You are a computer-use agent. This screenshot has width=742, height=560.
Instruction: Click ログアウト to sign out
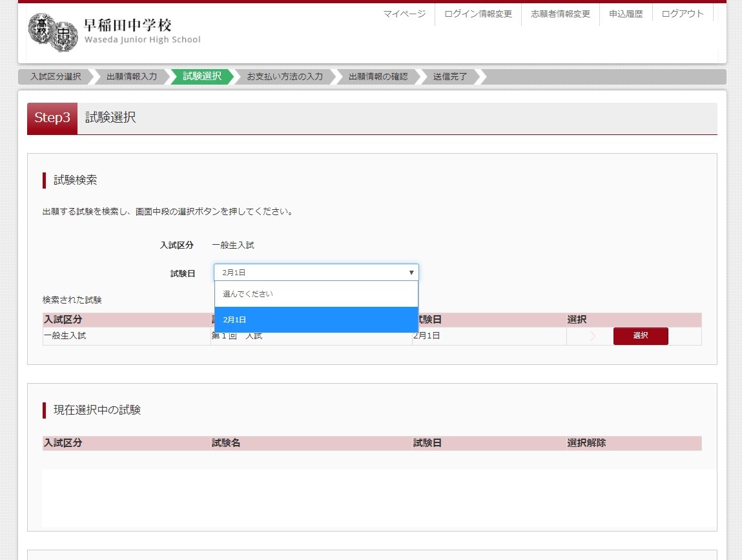(x=683, y=14)
